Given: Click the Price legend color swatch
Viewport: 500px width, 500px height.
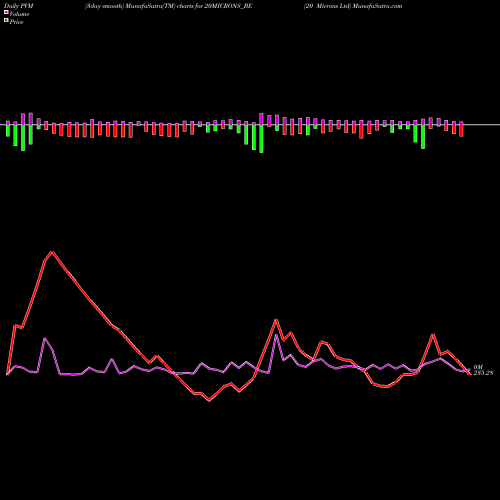Looking at the screenshot, I should click(x=6, y=21).
